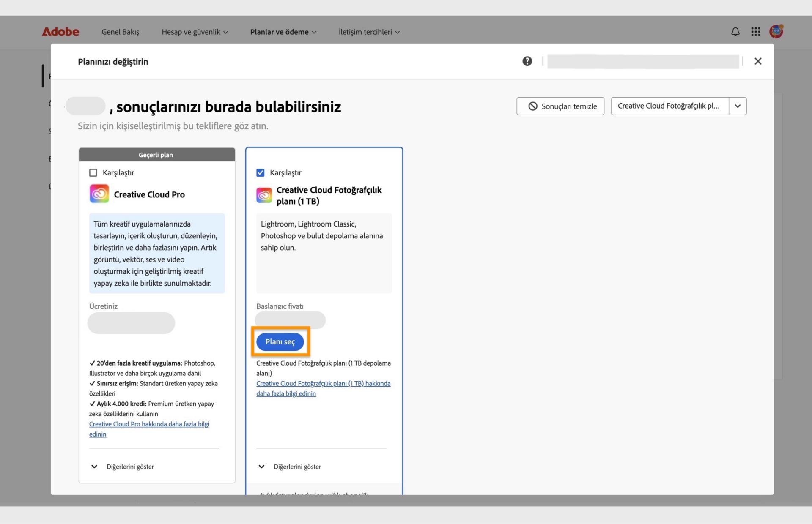Open the Genel Bakış menu item
Screen dimensions: 812x524
(x=120, y=32)
